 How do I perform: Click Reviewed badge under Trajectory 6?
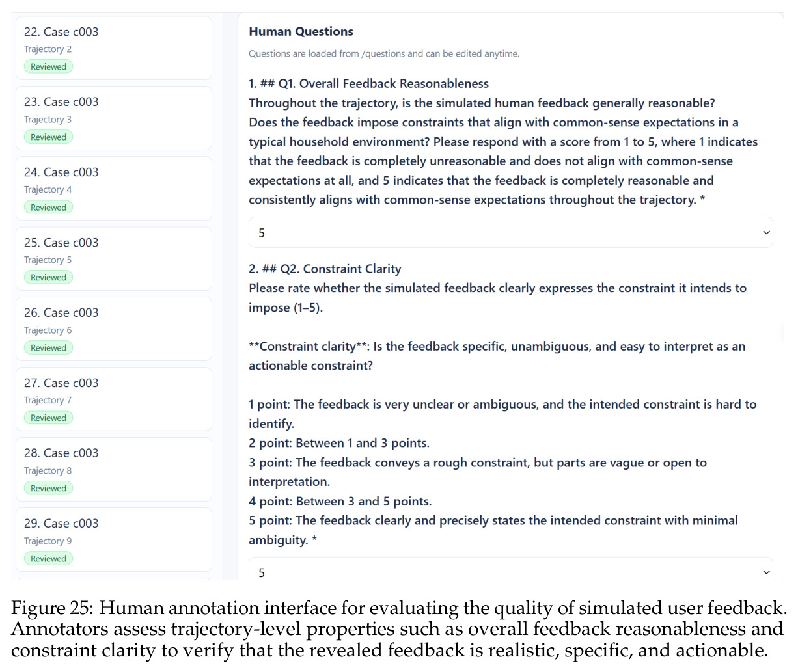point(49,347)
